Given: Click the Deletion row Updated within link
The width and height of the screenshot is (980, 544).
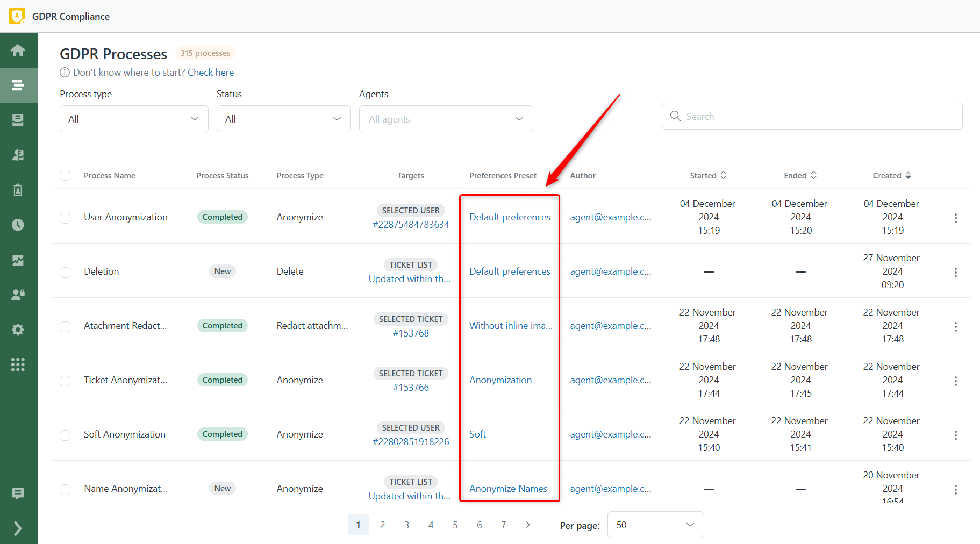Looking at the screenshot, I should (410, 279).
